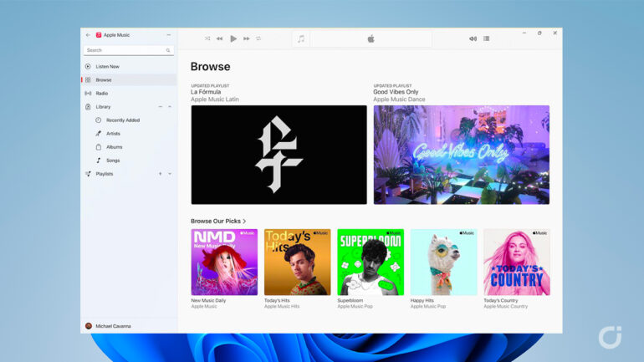Viewport: 644px width, 362px height.
Task: Skip to the previous track
Action: pyautogui.click(x=220, y=38)
